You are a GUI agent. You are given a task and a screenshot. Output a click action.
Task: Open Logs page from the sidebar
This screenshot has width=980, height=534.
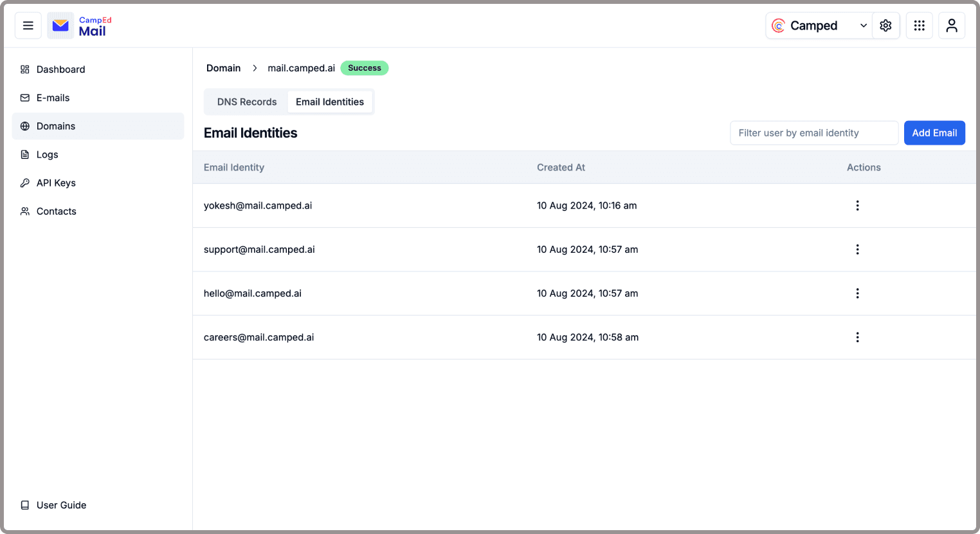tap(98, 154)
